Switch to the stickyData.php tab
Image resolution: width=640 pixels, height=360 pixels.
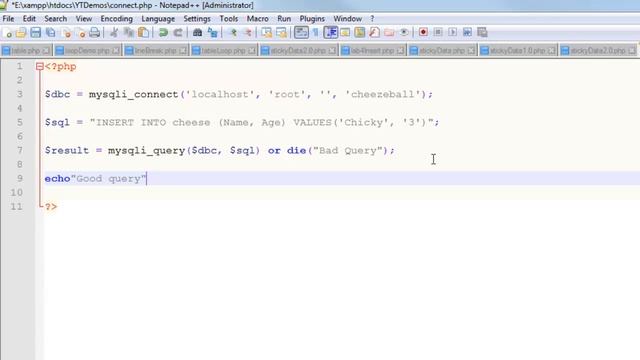pos(442,50)
